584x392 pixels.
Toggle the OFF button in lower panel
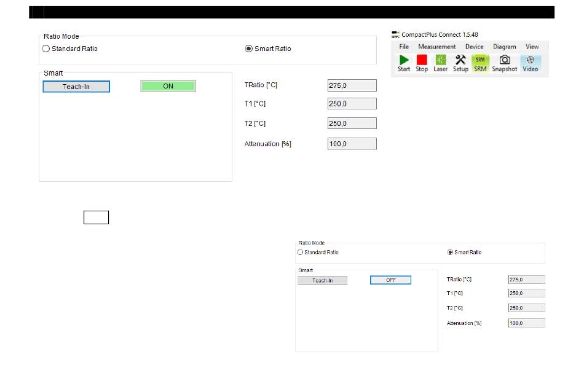[391, 280]
